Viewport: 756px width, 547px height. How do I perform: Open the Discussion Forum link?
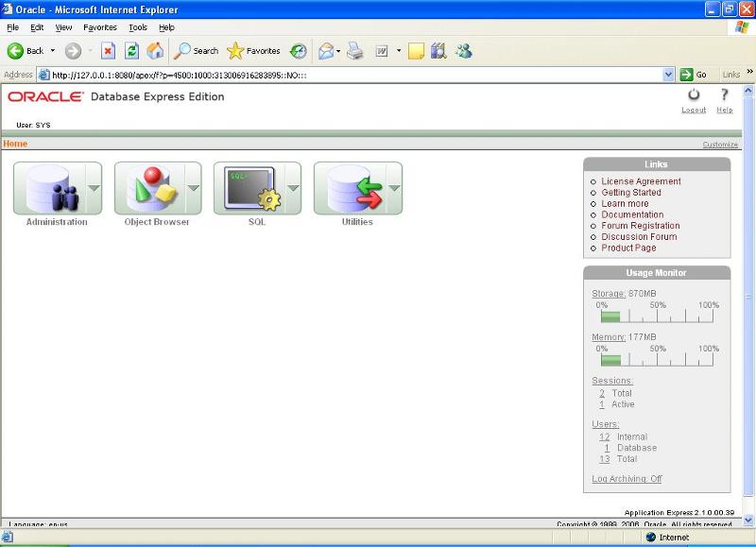pos(639,237)
